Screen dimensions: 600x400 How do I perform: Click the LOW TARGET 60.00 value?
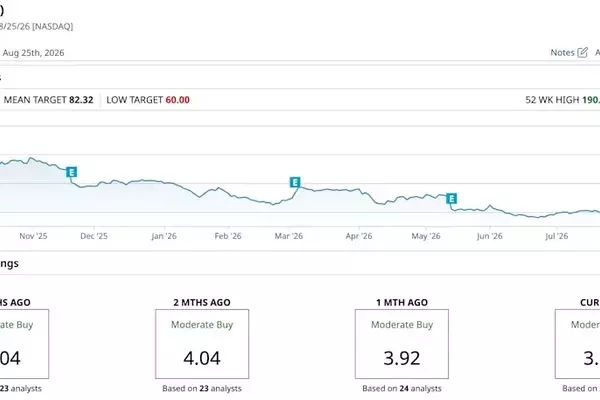178,100
